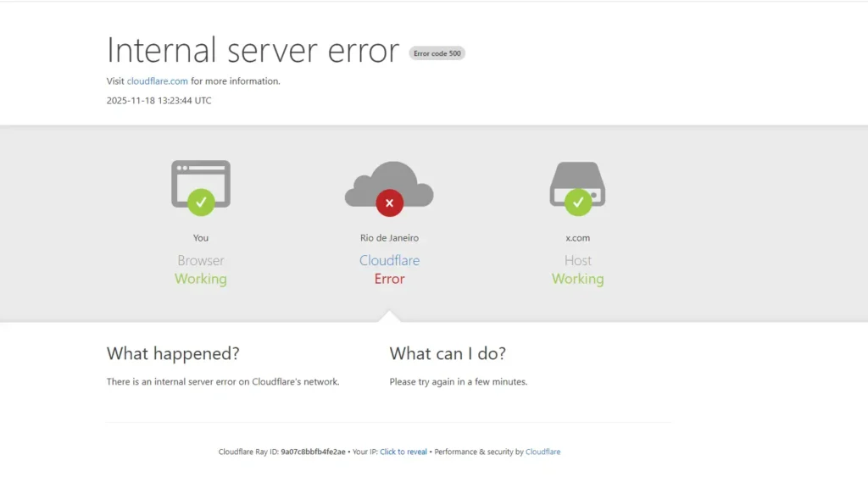
Task: Click the red Error status text
Action: pos(389,279)
